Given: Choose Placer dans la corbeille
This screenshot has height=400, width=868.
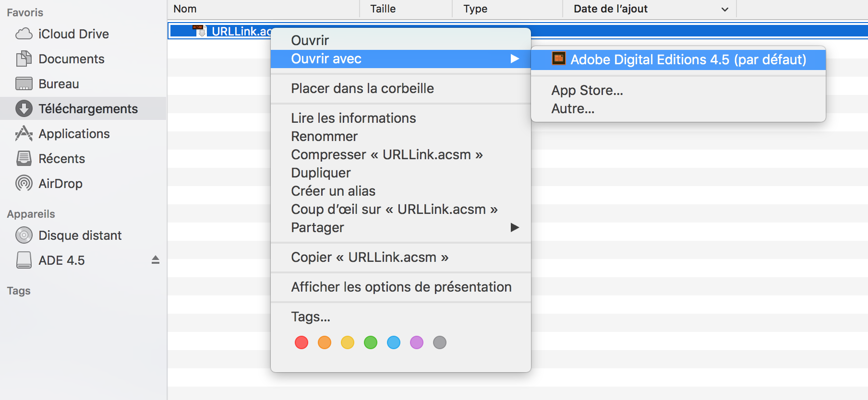Looking at the screenshot, I should tap(362, 89).
